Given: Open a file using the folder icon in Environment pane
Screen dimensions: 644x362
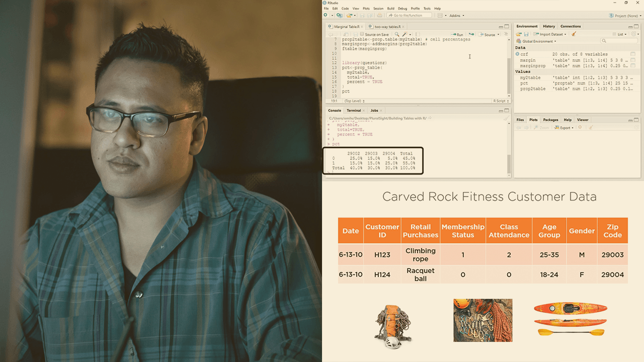Looking at the screenshot, I should [x=518, y=34].
